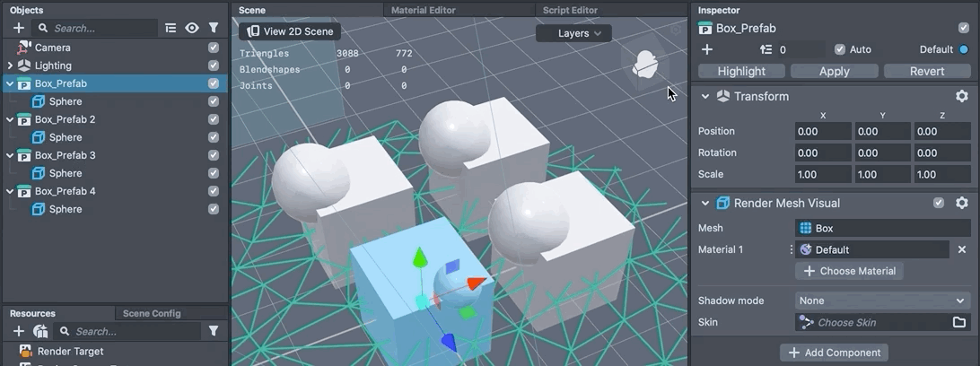Click the Apply button for prefab
980x366 pixels.
pos(834,71)
